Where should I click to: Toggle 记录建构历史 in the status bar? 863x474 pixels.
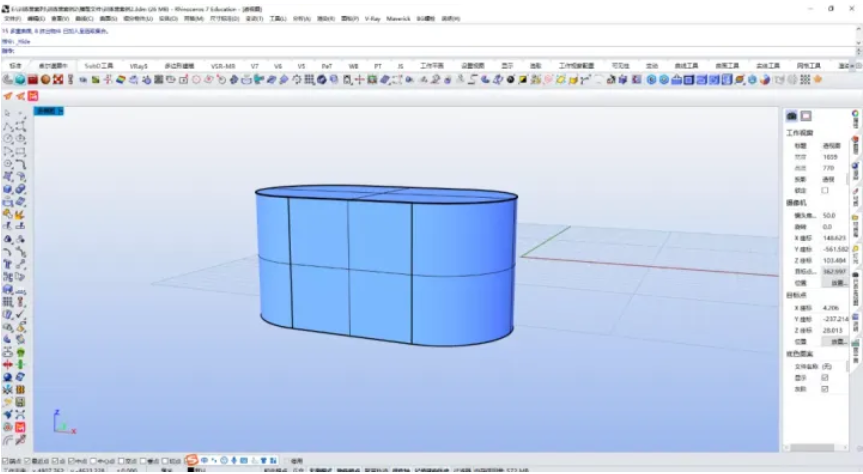click(x=432, y=471)
